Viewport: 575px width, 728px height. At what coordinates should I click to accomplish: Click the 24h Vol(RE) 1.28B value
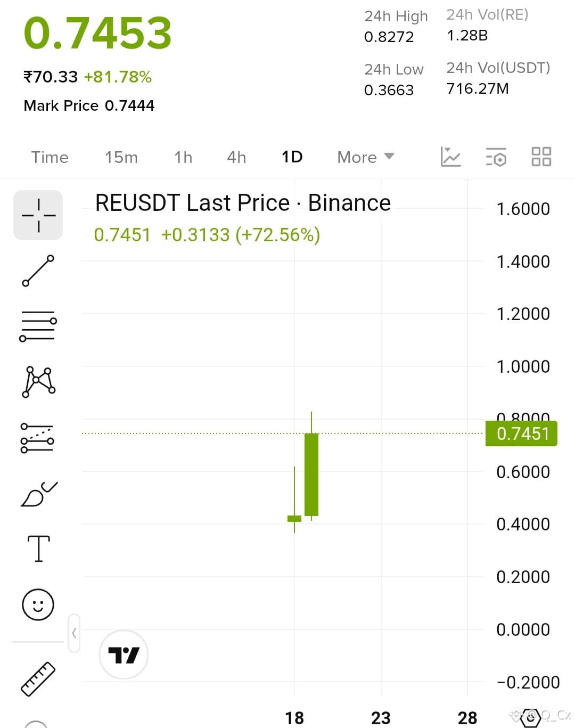tap(467, 35)
